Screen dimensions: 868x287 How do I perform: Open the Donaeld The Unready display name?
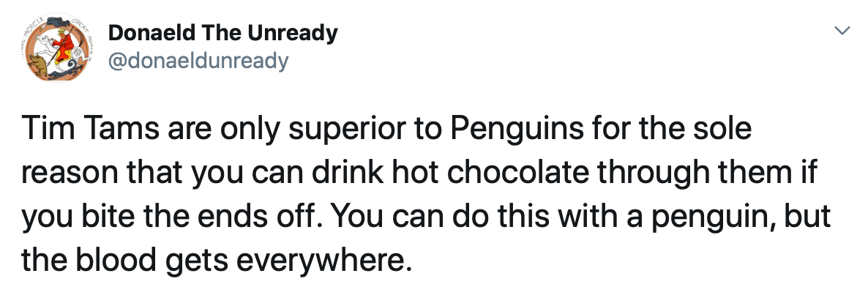coord(222,33)
